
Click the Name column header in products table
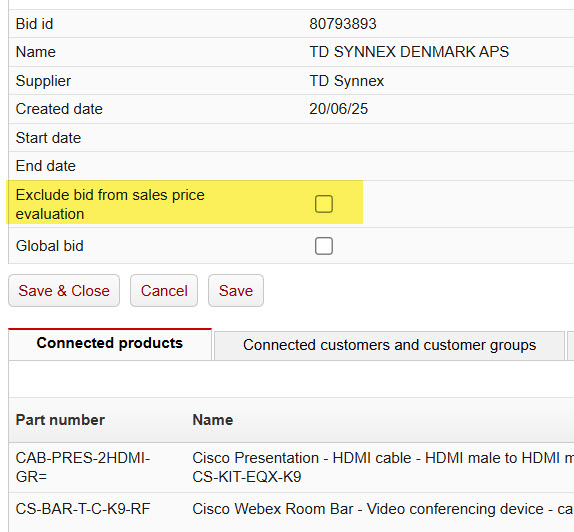pos(213,420)
